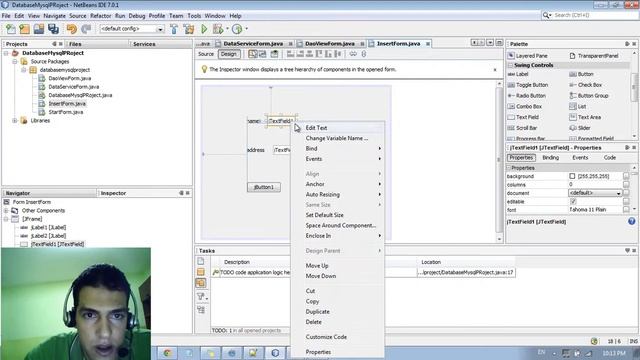640x360 pixels.
Task: Click the Clean and Build icon
Action: click(189, 29)
